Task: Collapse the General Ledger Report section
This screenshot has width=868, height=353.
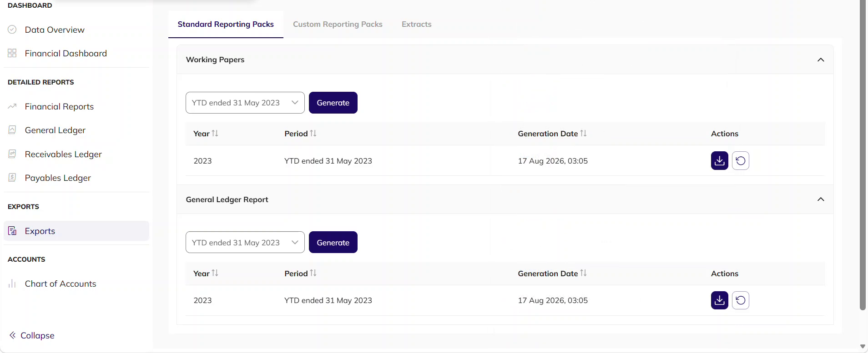Action: point(821,199)
